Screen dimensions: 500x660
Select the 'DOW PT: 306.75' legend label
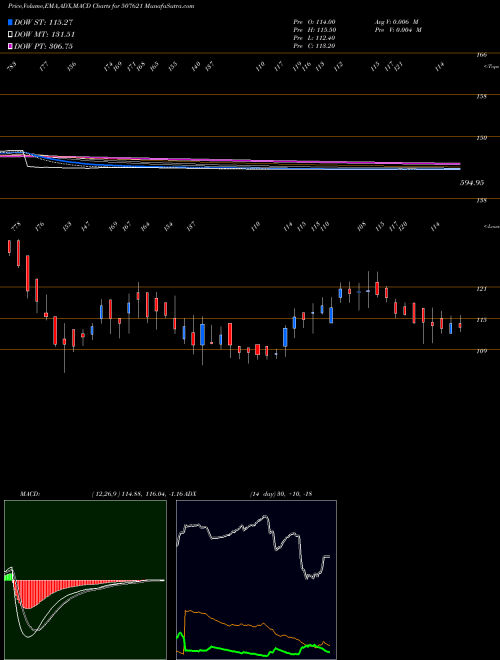(43, 46)
